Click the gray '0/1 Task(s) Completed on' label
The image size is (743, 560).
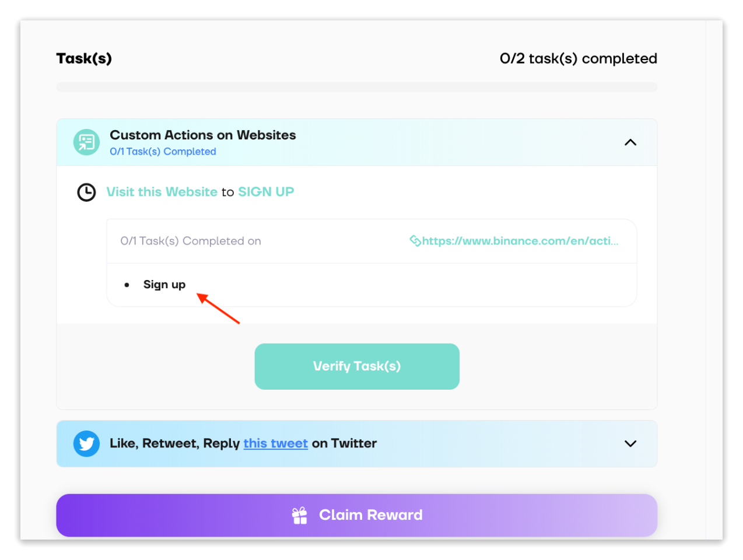coord(191,241)
